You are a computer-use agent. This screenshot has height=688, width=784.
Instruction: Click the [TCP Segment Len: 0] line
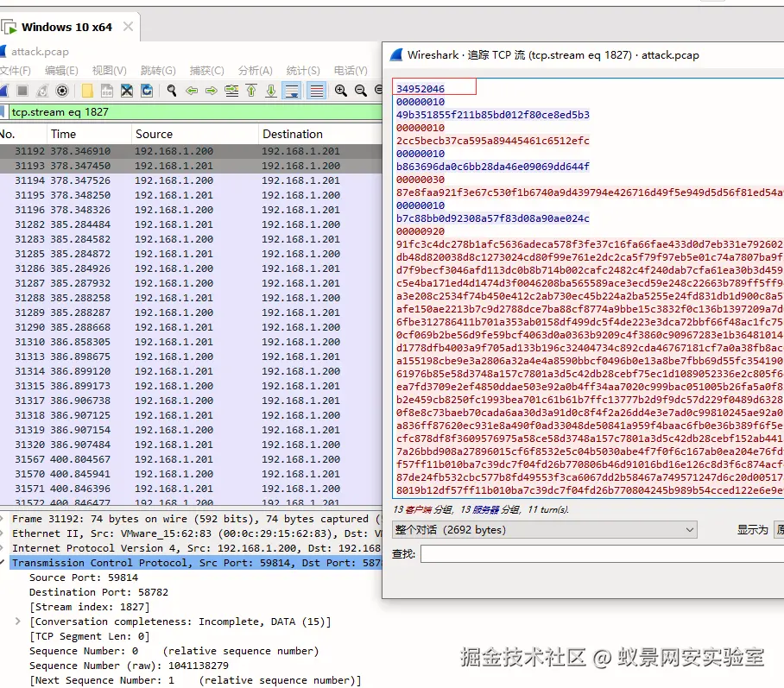coord(90,636)
